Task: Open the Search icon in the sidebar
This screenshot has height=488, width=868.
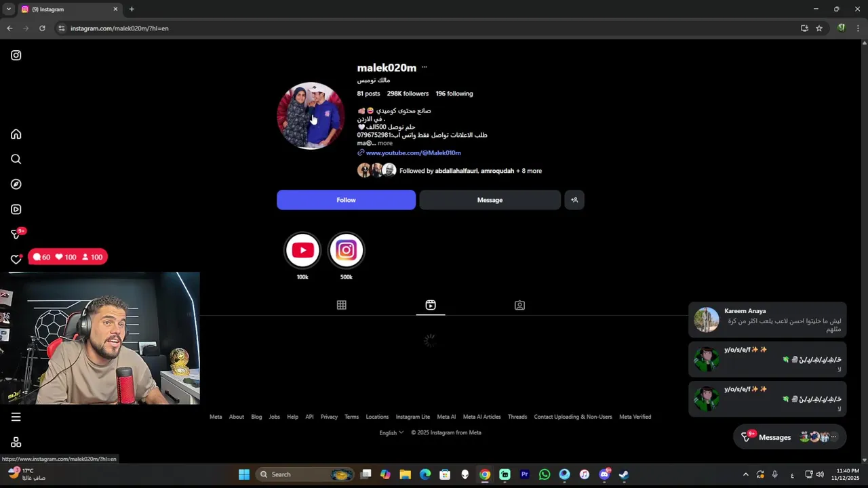Action: point(16,159)
